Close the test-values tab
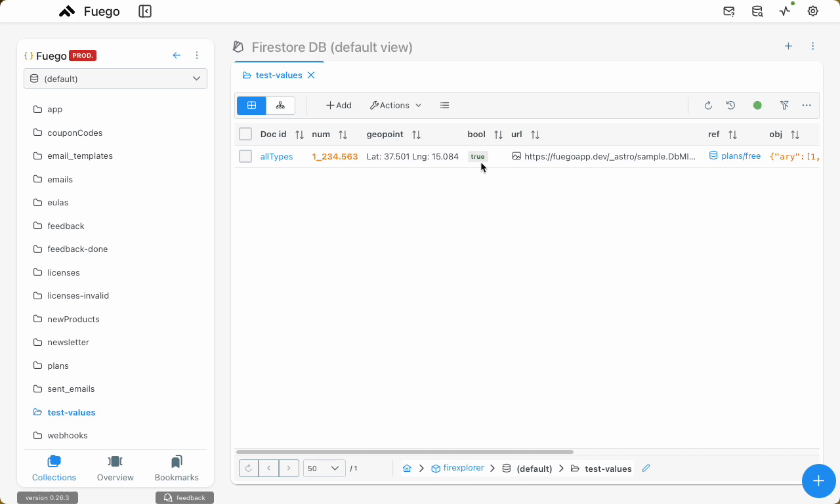The image size is (840, 504). [312, 75]
